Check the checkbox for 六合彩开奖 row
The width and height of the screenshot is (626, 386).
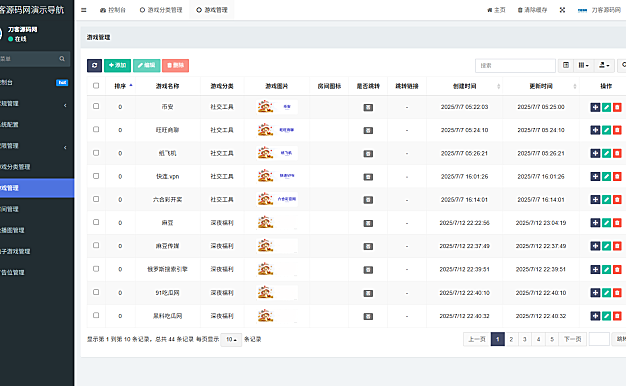pos(96,199)
